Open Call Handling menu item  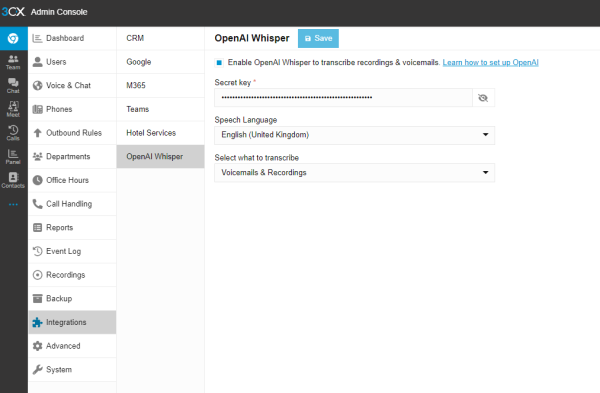tap(72, 204)
